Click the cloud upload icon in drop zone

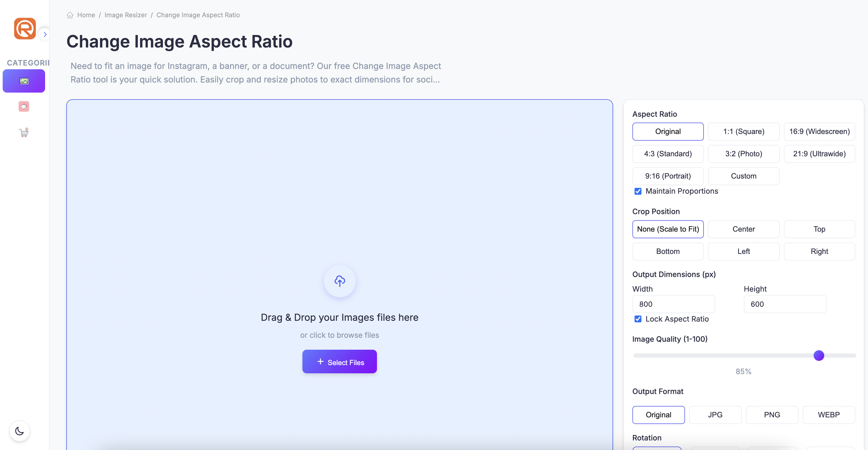tap(339, 281)
